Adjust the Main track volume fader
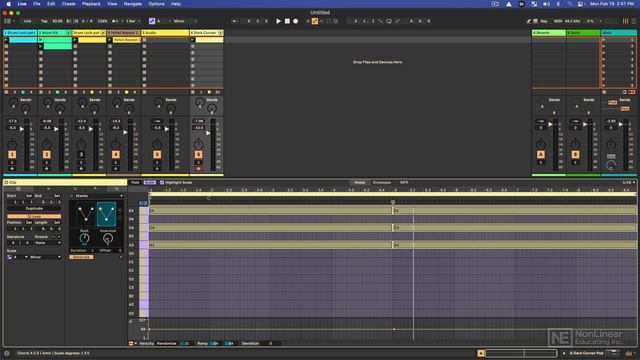The image size is (640, 360). (621, 124)
